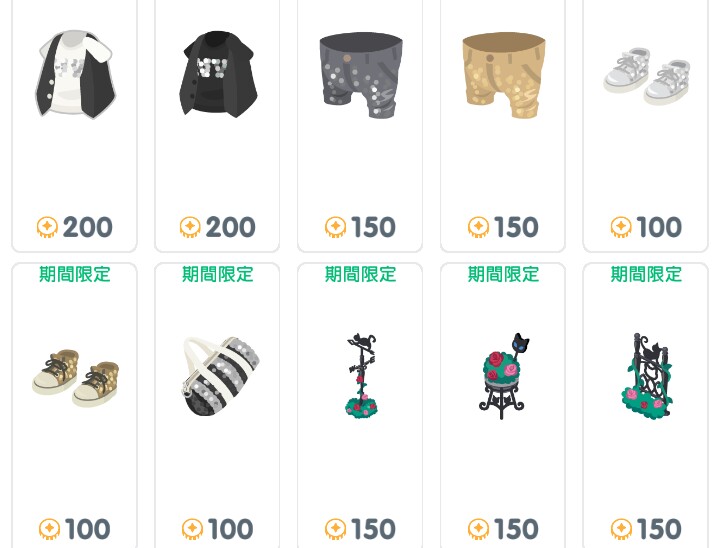720x548 pixels.
Task: Click the coin icon below gray sequin pants
Action: [x=335, y=227]
